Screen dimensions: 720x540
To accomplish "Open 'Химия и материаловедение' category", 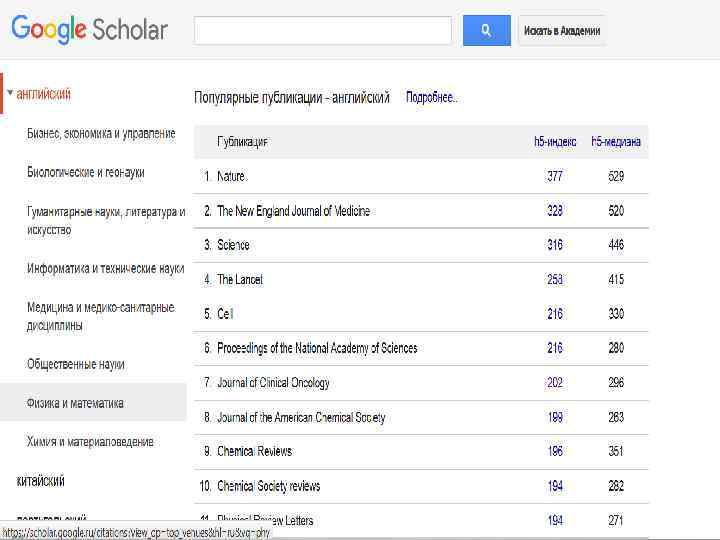I will point(90,441).
